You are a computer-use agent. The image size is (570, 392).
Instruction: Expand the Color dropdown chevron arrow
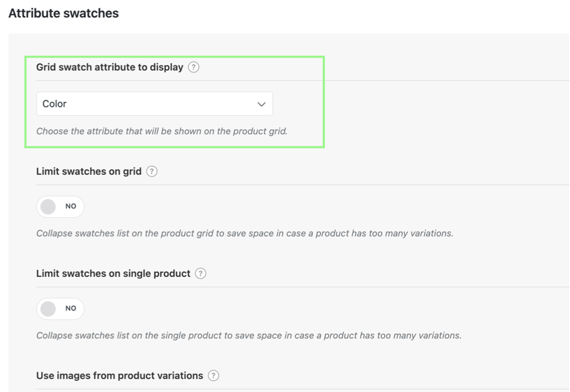coord(262,104)
